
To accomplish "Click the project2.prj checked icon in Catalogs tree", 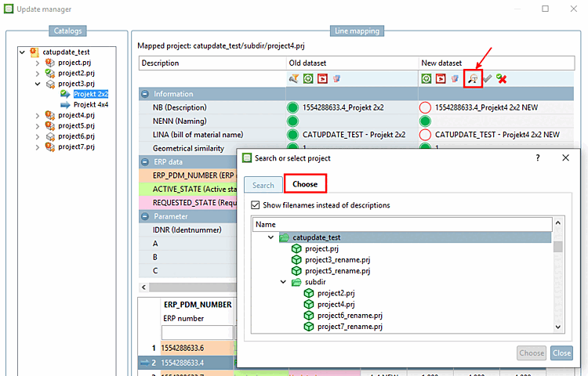I will coord(50,73).
